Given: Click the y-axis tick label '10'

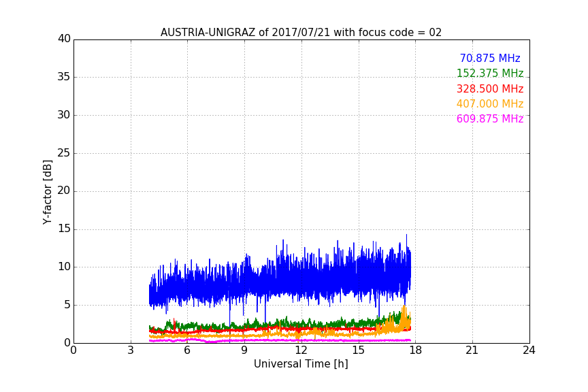Looking at the screenshot, I should pos(64,267).
